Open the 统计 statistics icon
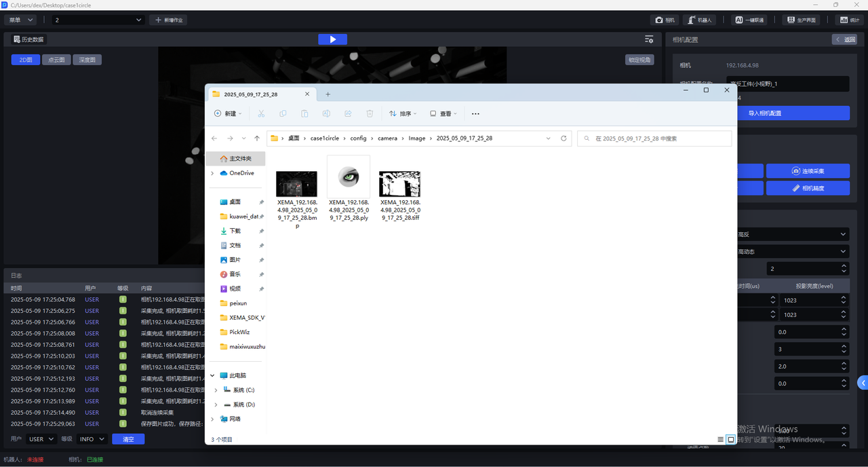 click(x=849, y=20)
